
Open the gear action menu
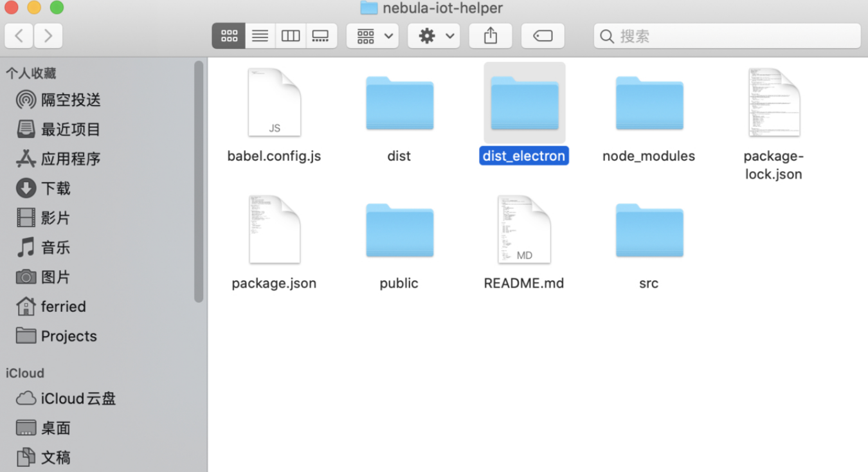[x=434, y=36]
